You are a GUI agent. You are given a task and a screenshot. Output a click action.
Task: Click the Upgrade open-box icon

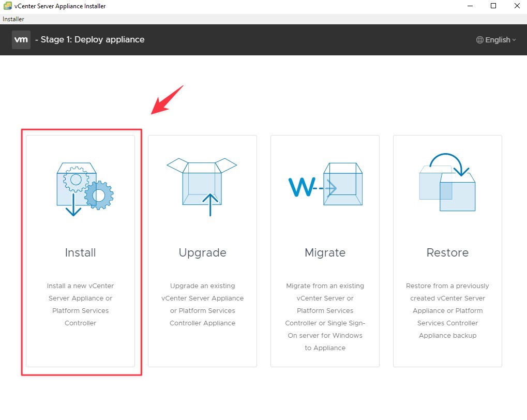click(202, 187)
